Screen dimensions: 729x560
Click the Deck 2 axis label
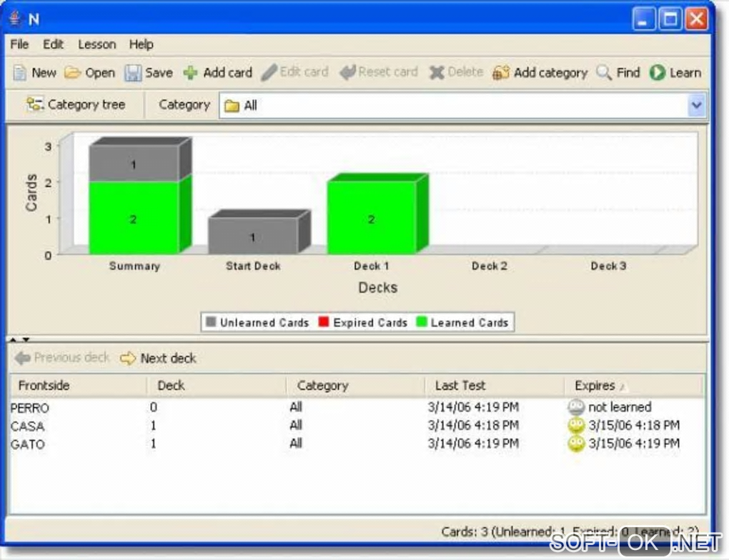pyautogui.click(x=489, y=266)
